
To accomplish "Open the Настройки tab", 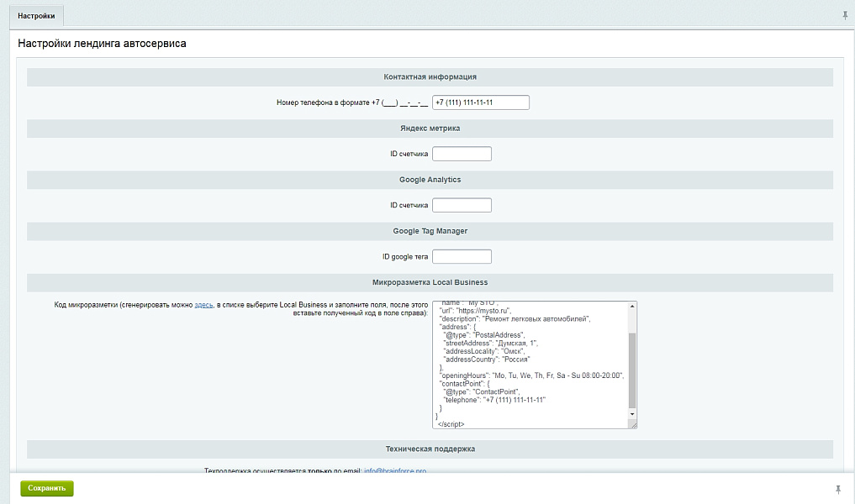I will coord(36,15).
